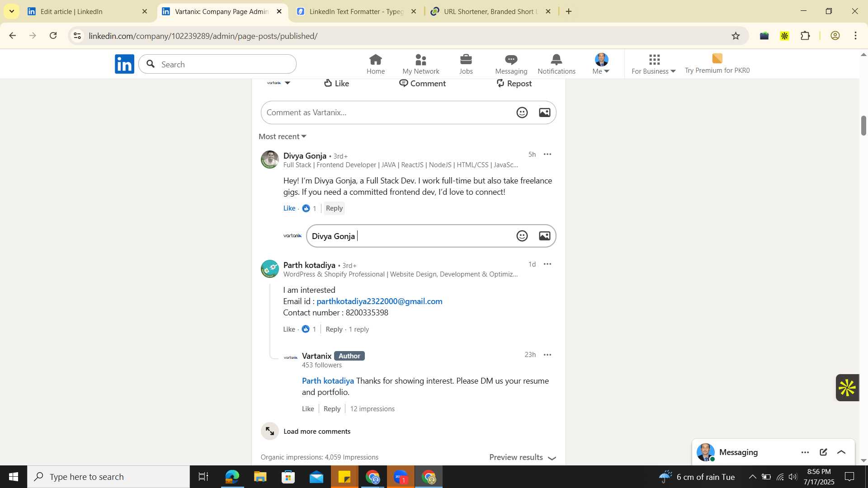Open more options for Parth kotadiya comment
Viewport: 868px width, 488px height.
[547, 264]
